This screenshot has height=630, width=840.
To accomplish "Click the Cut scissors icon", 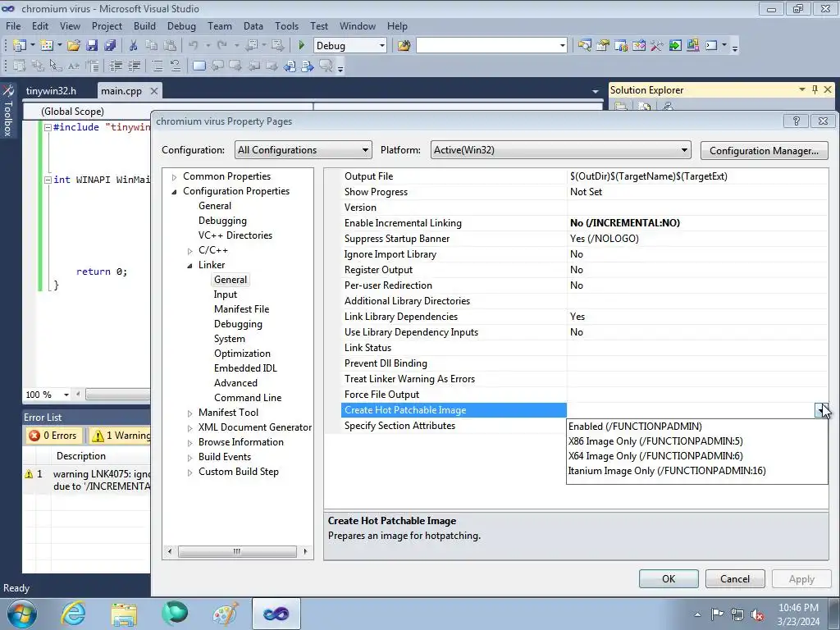I will point(134,46).
